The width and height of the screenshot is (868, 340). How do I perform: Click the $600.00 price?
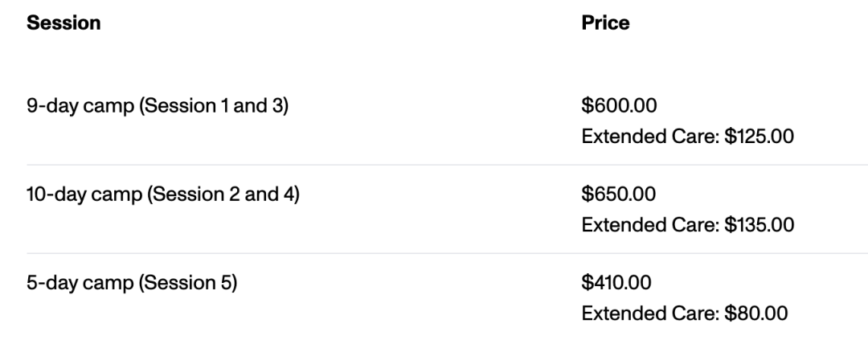point(619,105)
